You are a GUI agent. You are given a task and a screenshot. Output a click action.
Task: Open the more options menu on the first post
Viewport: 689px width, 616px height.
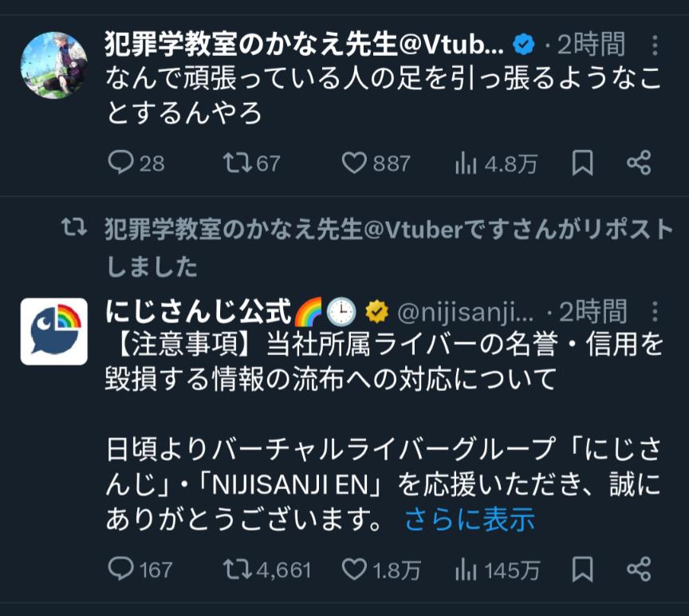655,45
